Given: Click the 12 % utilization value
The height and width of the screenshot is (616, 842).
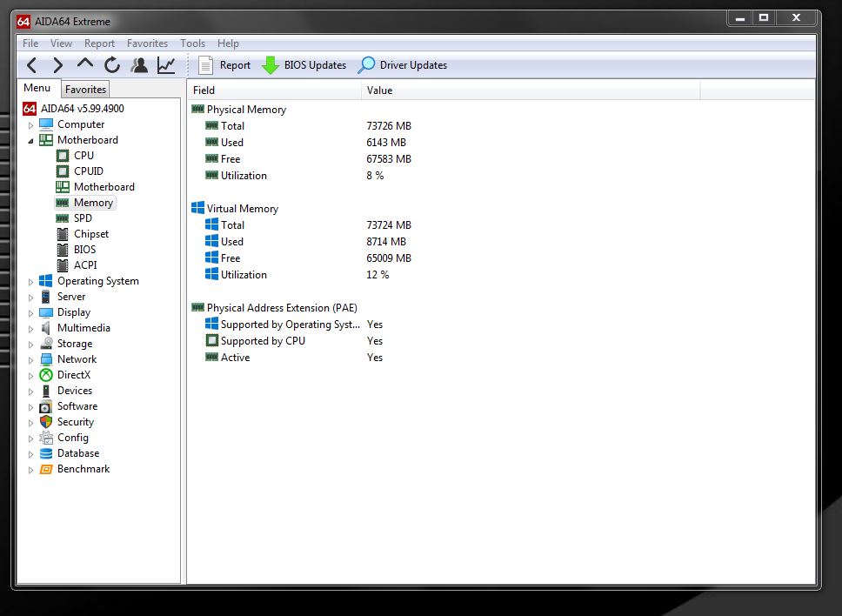Looking at the screenshot, I should [x=378, y=275].
